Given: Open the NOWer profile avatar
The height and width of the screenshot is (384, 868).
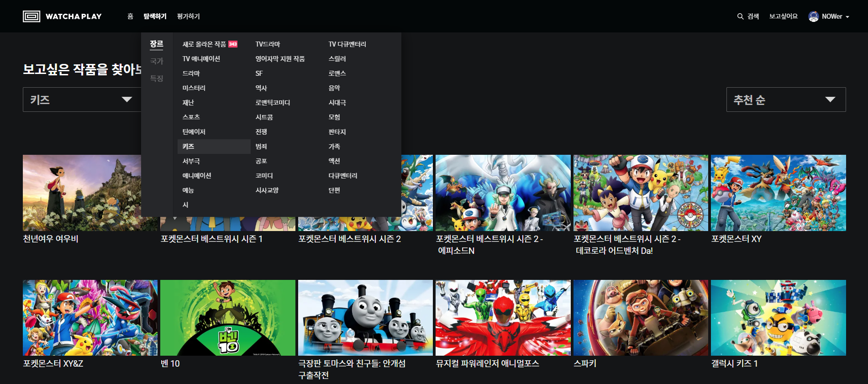Looking at the screenshot, I should (813, 16).
